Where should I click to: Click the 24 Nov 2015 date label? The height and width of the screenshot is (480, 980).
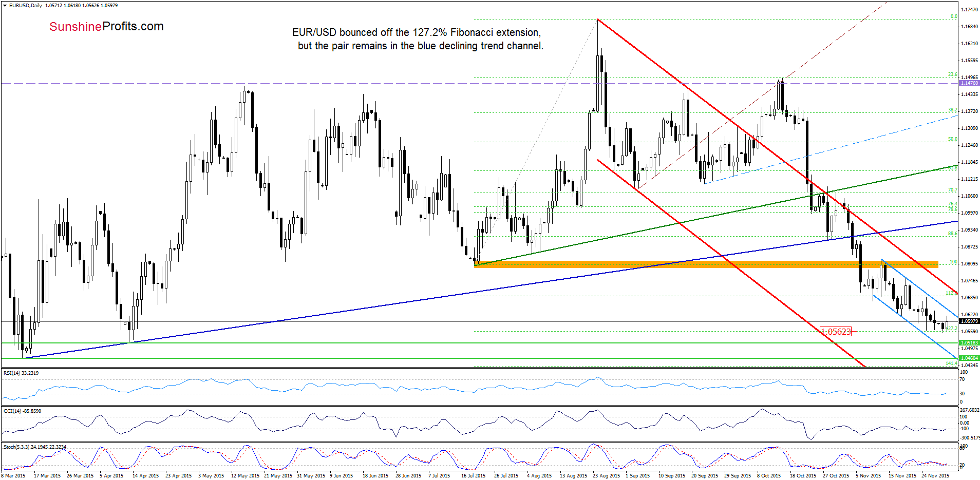click(935, 476)
